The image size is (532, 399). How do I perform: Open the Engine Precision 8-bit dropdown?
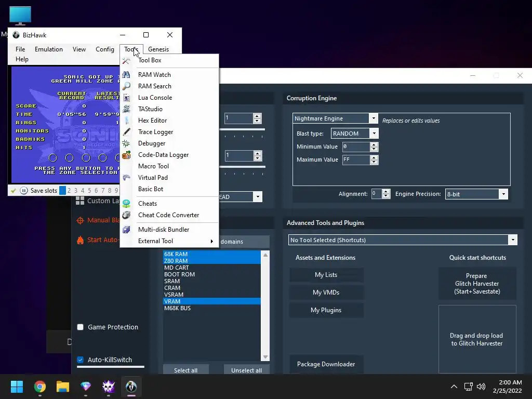[x=503, y=194]
